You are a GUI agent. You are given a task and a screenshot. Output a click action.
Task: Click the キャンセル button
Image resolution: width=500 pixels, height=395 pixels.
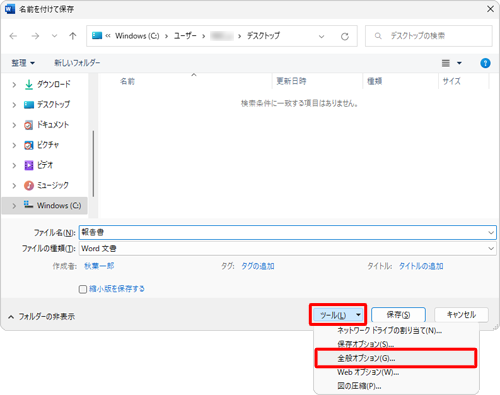point(461,315)
